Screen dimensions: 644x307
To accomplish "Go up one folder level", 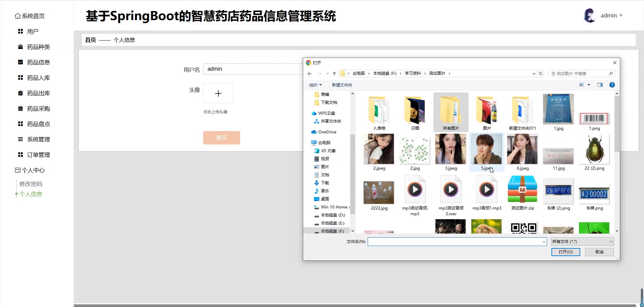I will [334, 74].
